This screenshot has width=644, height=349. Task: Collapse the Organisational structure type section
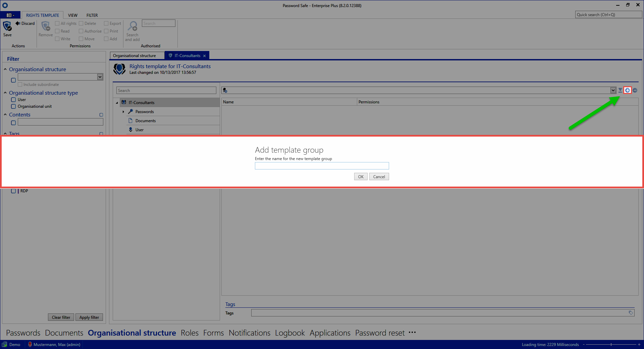pyautogui.click(x=5, y=93)
